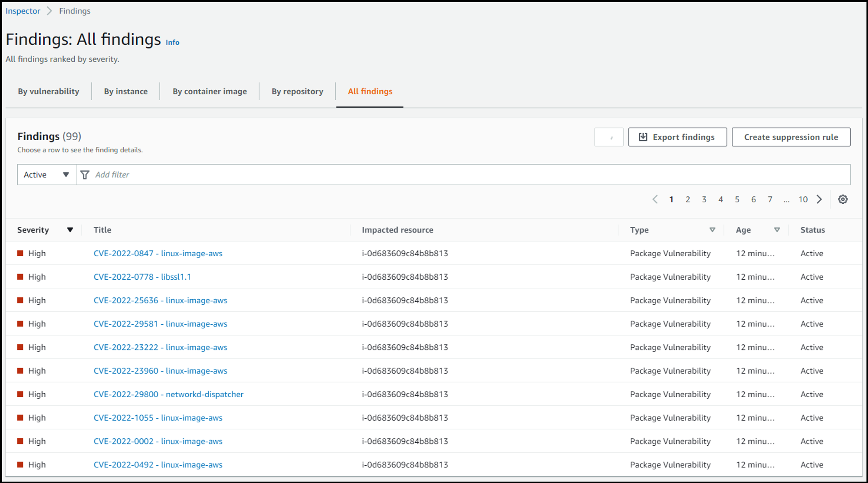This screenshot has width=868, height=483.
Task: Navigate to Inspector breadcrumb
Action: pyautogui.click(x=23, y=11)
